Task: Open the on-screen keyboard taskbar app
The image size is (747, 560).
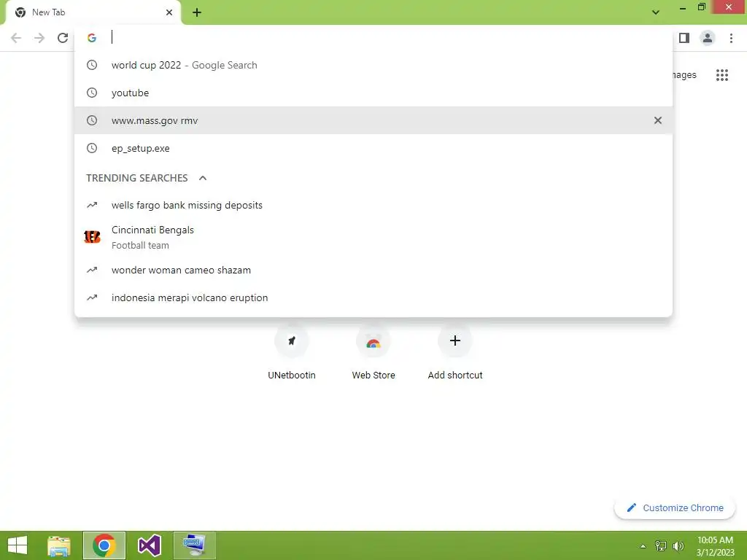Action: point(194,545)
